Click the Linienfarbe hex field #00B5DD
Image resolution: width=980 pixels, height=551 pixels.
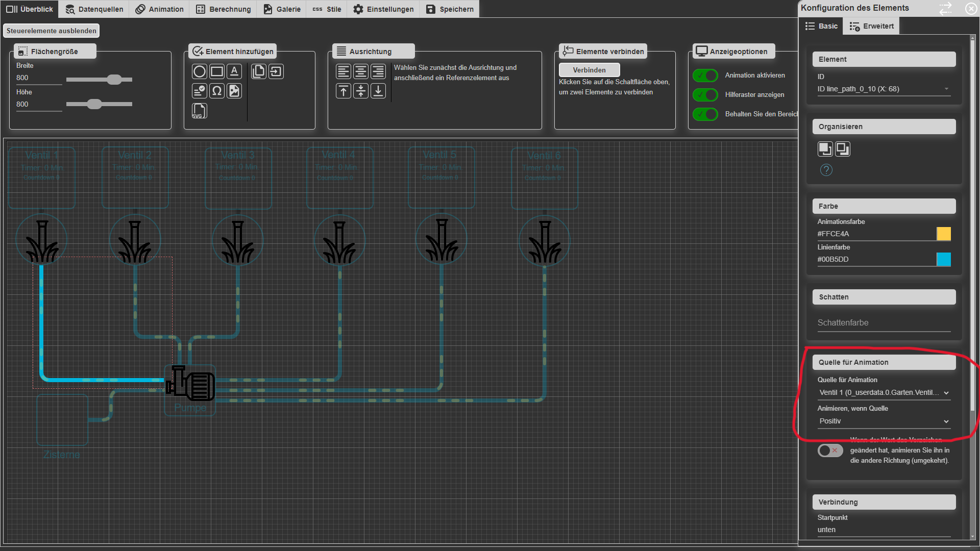876,259
